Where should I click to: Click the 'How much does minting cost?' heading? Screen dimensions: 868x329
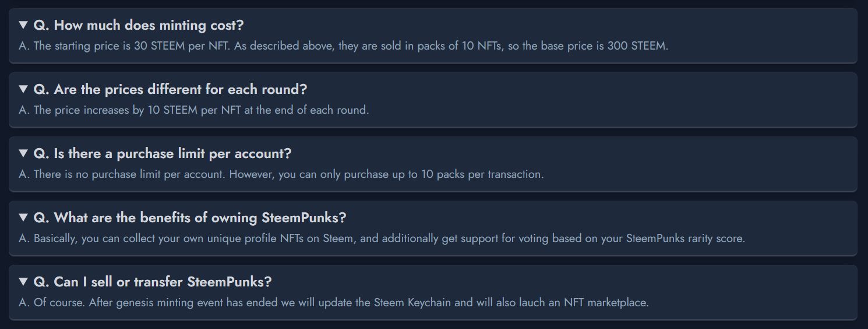point(139,25)
